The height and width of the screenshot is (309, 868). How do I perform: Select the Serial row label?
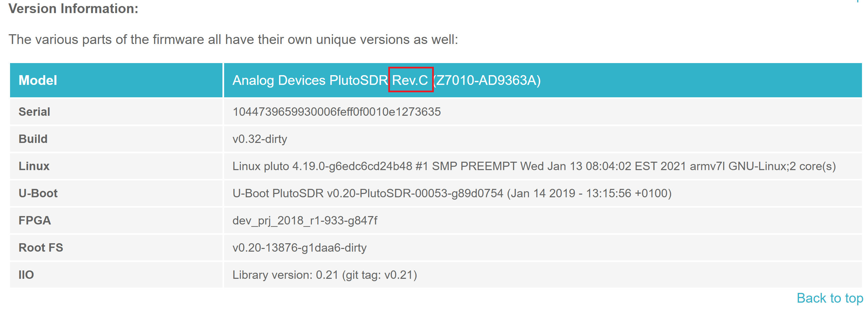point(35,112)
